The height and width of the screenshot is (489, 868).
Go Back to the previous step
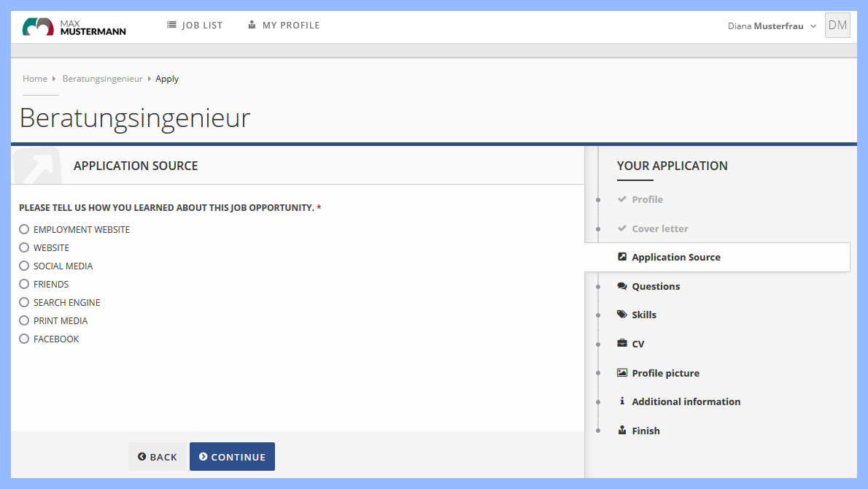click(158, 456)
